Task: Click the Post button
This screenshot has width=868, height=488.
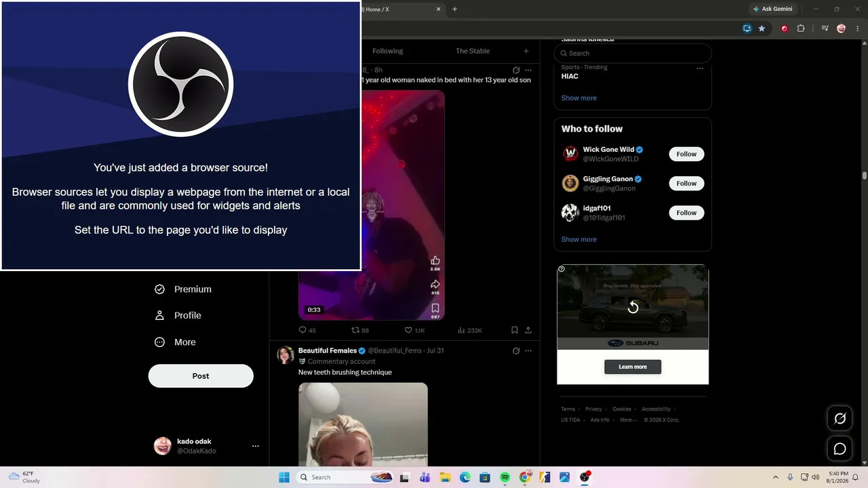Action: 201,376
